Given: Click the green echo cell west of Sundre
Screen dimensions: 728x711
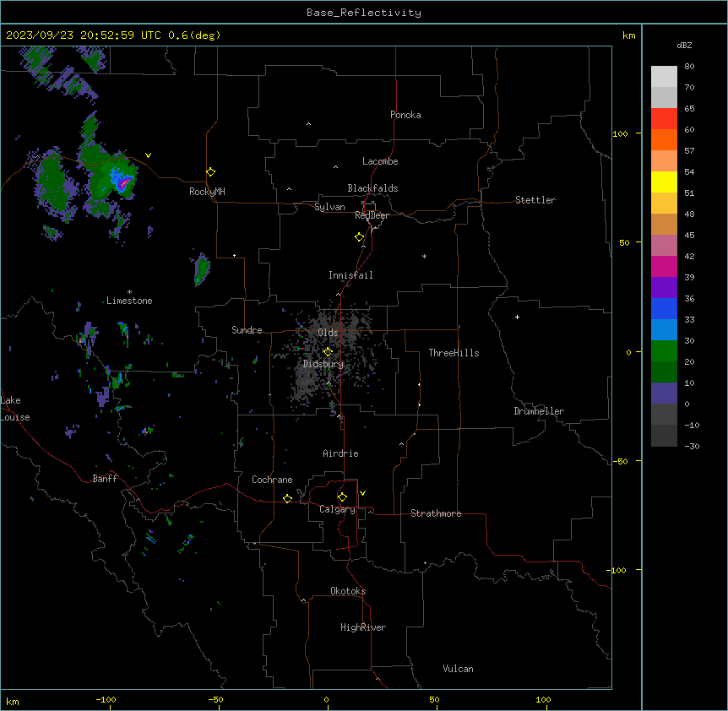Looking at the screenshot, I should coord(202,269).
